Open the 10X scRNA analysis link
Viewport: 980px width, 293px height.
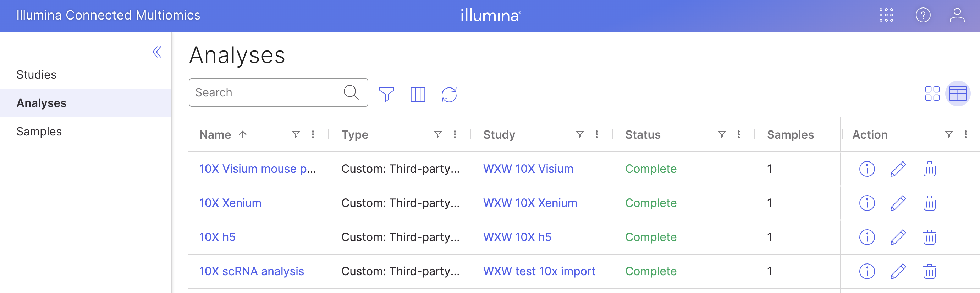[x=252, y=271]
